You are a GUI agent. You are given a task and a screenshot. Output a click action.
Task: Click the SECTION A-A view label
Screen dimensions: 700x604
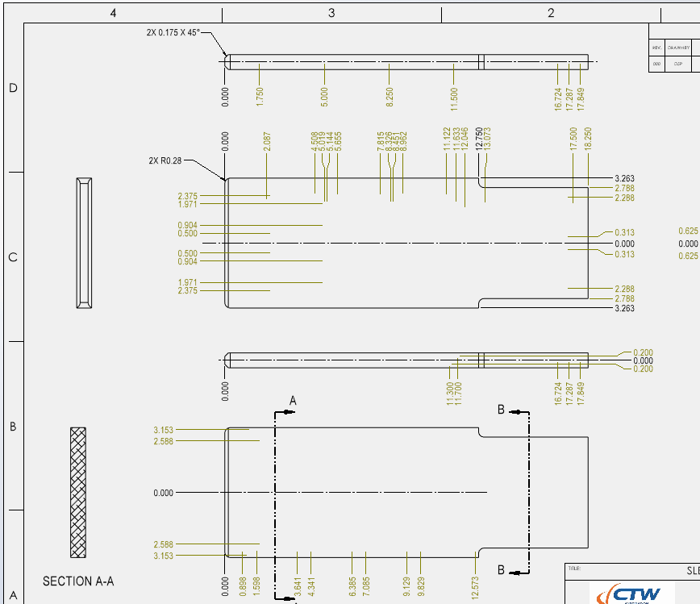(x=78, y=581)
